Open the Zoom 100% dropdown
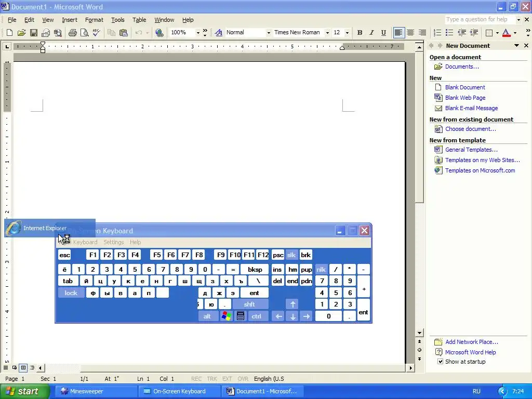 (198, 33)
